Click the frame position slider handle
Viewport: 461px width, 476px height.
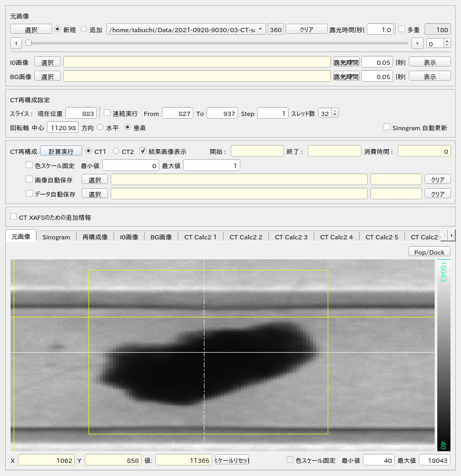28,43
